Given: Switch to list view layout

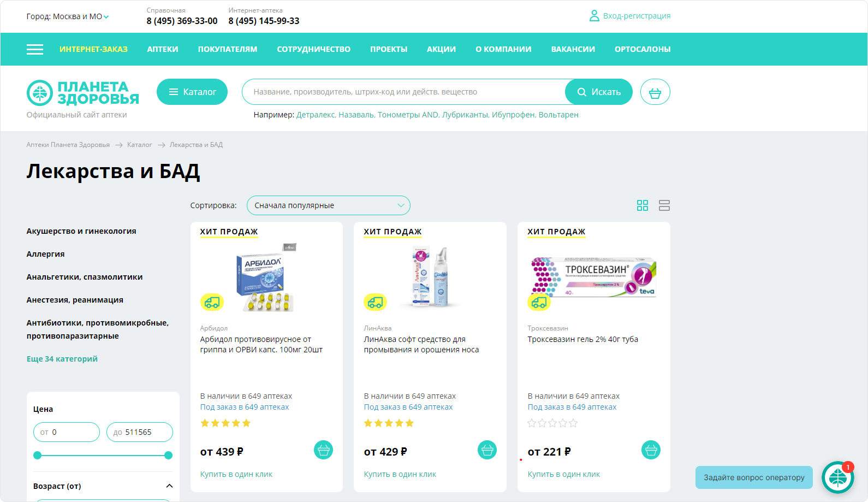Looking at the screenshot, I should point(664,205).
